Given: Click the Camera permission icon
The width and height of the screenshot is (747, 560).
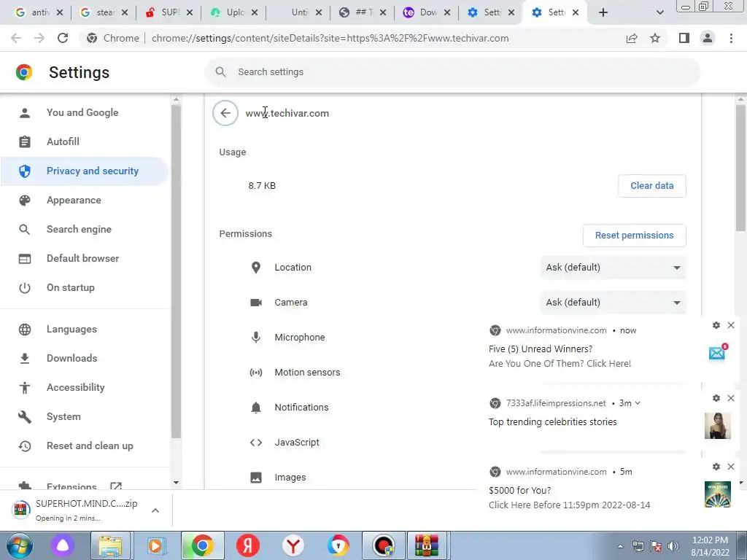Looking at the screenshot, I should [256, 303].
